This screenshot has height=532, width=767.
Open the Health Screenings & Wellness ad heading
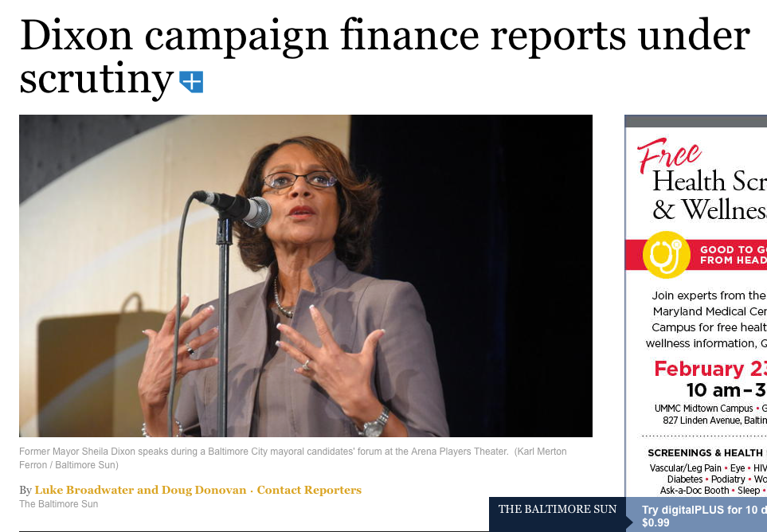click(710, 196)
